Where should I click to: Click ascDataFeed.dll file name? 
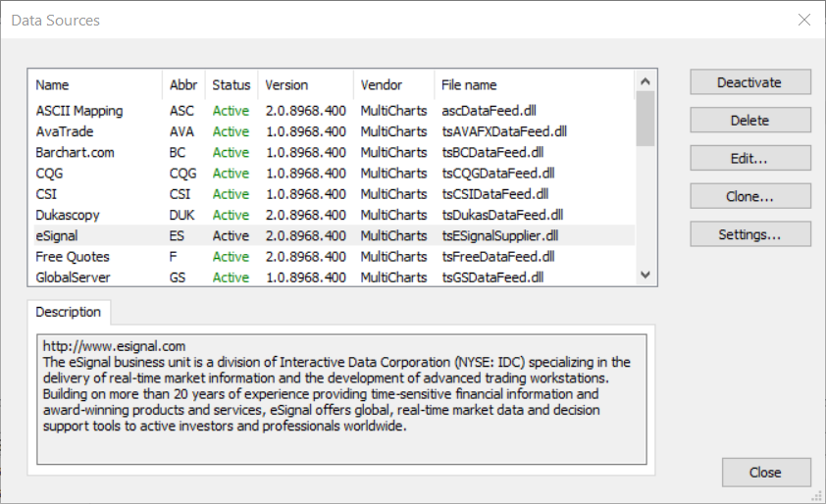point(489,111)
